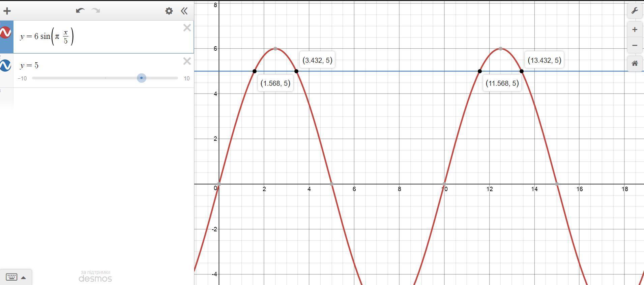Viewport: 644px width, 285px height.
Task: Open expression list settings gear
Action: (169, 11)
